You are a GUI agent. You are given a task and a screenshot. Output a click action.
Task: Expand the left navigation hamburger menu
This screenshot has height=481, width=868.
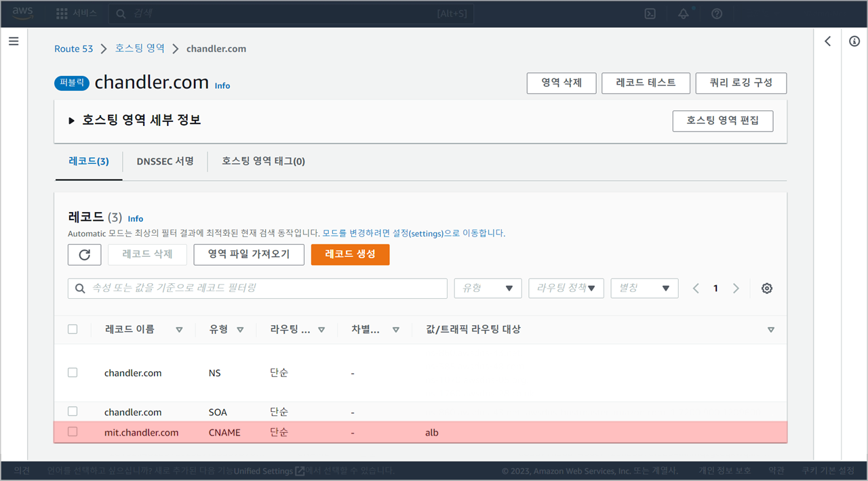[x=14, y=41]
